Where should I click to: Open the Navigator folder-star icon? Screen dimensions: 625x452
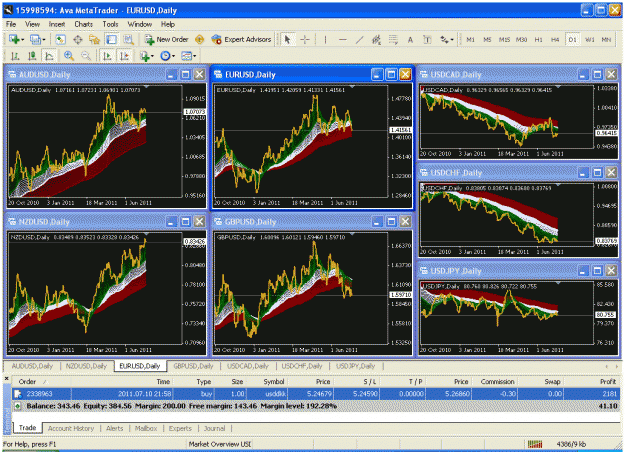pyautogui.click(x=94, y=39)
